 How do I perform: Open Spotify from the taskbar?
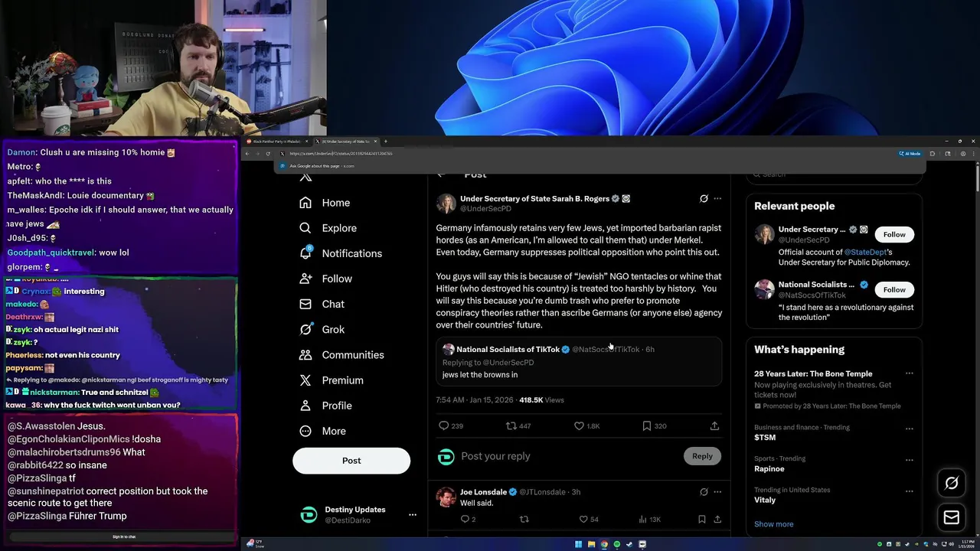(x=617, y=544)
